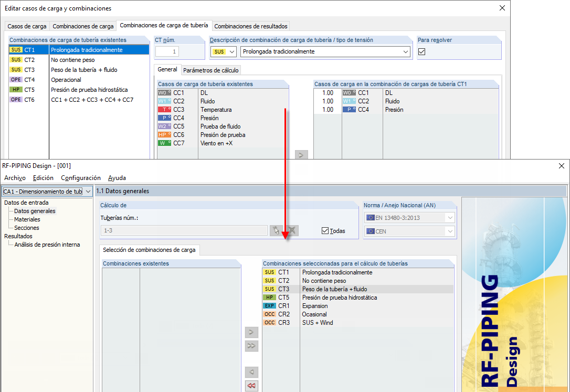The image size is (570, 392).
Task: Close the RF-PIPING Design window
Action: pyautogui.click(x=562, y=166)
